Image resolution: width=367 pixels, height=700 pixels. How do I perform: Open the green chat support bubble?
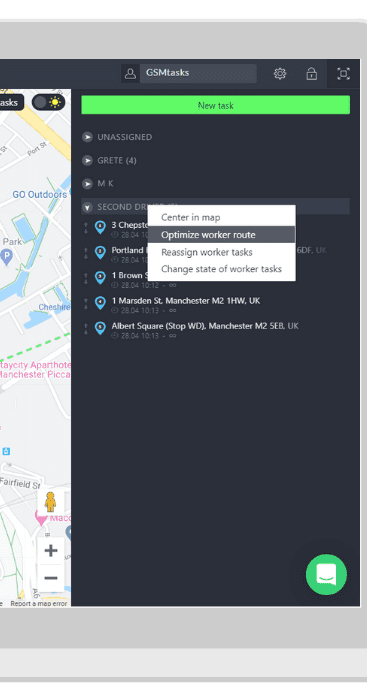coord(326,575)
